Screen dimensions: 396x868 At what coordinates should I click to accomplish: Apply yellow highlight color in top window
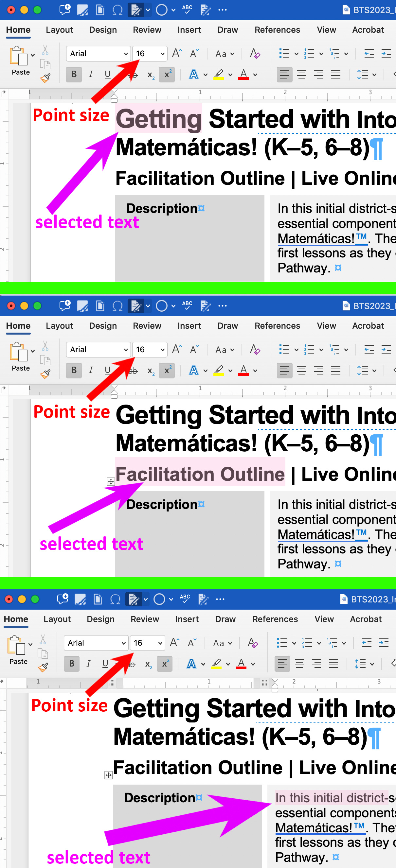click(219, 75)
